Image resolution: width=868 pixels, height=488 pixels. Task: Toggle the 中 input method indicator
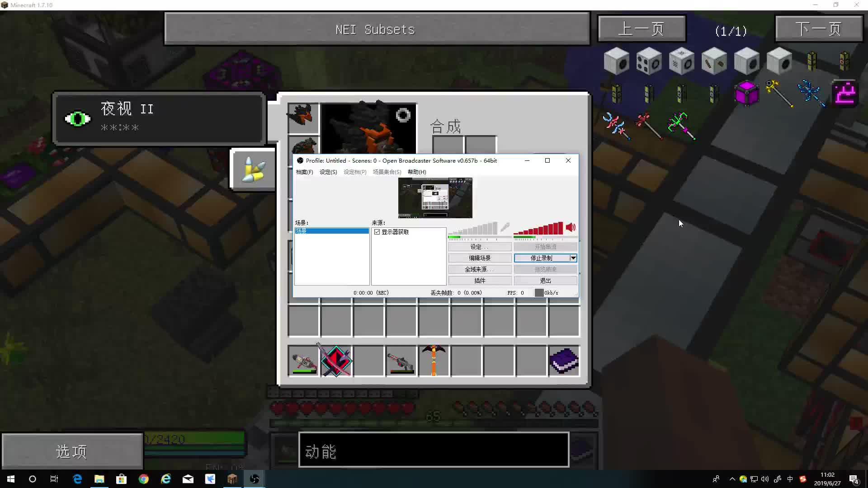[x=790, y=479]
